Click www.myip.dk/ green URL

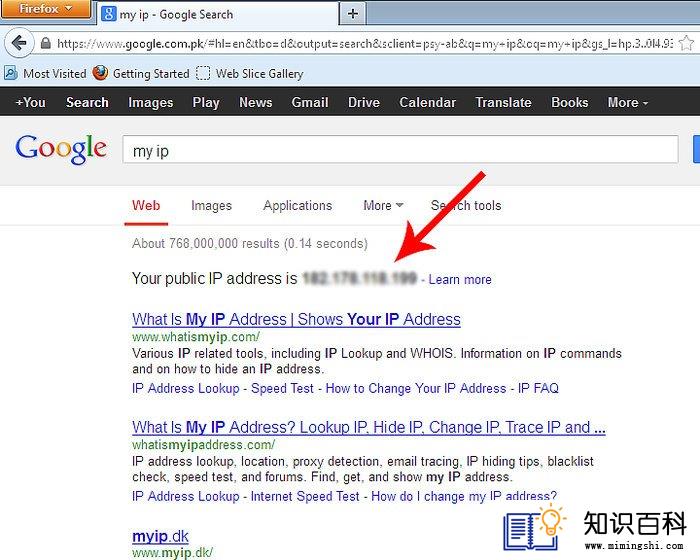point(172,553)
